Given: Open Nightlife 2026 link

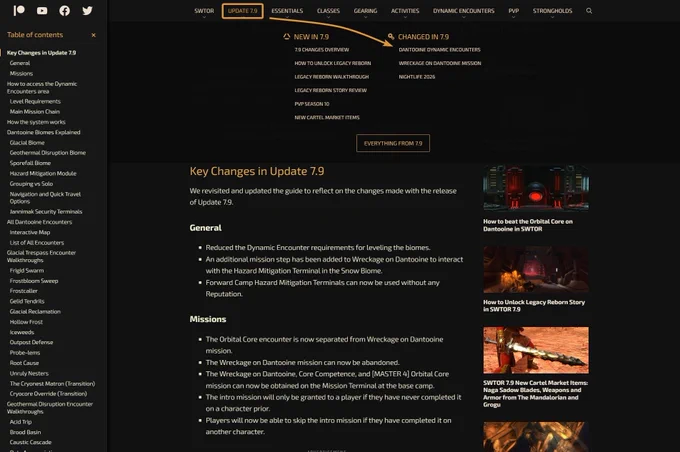Looking at the screenshot, I should coord(417,77).
